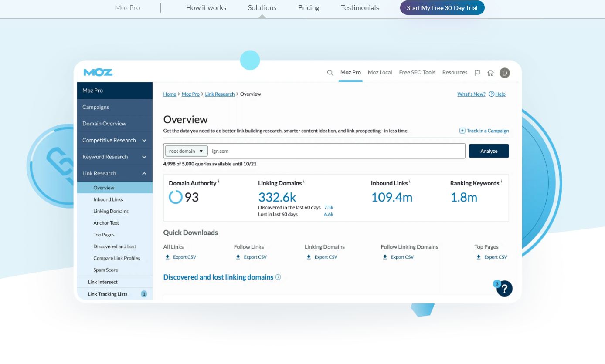Click Link Research breadcrumb link
The width and height of the screenshot is (605, 364).
(220, 94)
